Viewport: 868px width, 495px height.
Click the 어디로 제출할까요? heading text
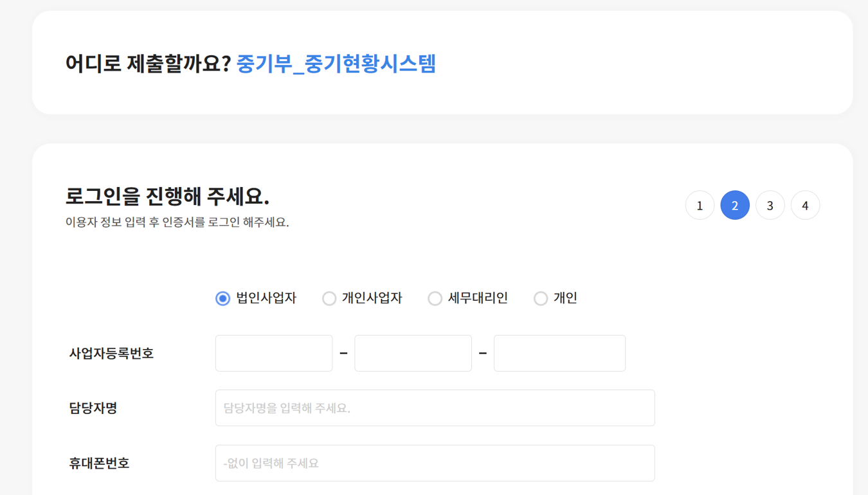point(148,64)
